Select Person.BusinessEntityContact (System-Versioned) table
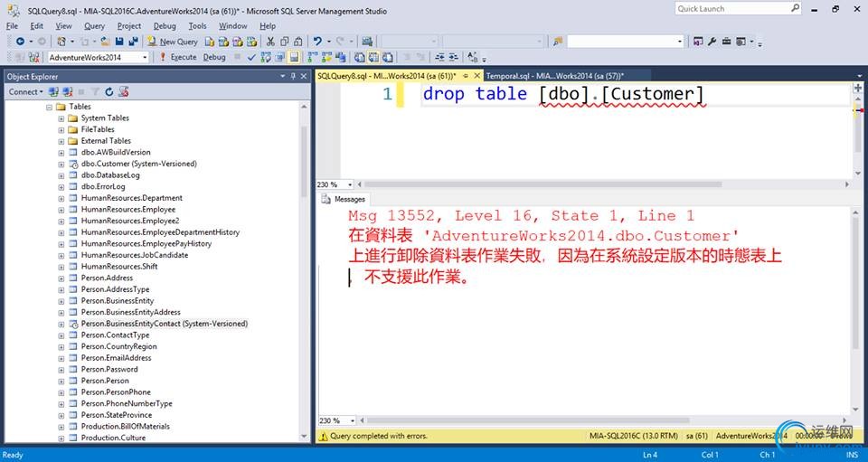This screenshot has width=868, height=462. coord(165,324)
